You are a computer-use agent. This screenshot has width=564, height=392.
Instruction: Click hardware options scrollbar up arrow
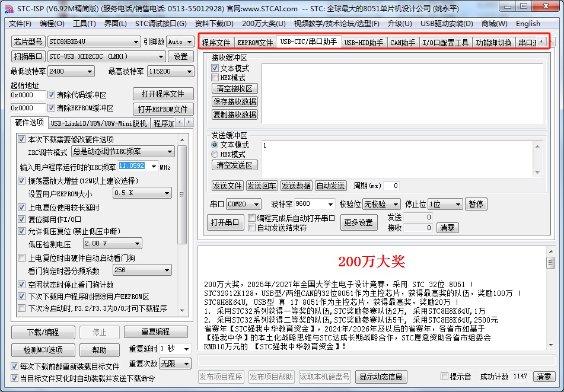pyautogui.click(x=182, y=139)
